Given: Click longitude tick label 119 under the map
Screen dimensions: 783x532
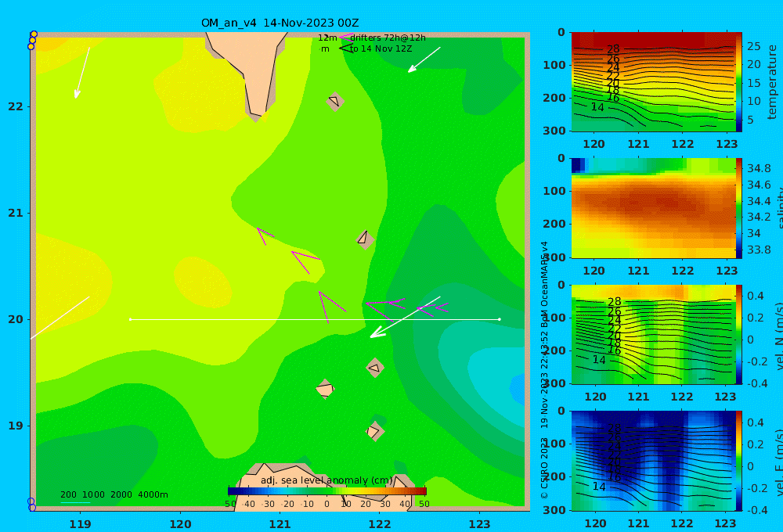Looking at the screenshot, I should click(x=81, y=524).
